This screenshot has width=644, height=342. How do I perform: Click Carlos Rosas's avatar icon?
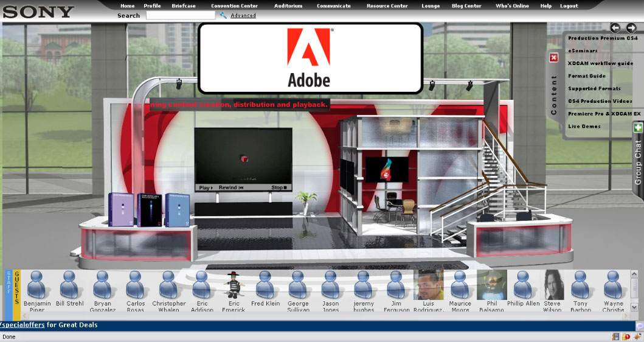(x=135, y=284)
